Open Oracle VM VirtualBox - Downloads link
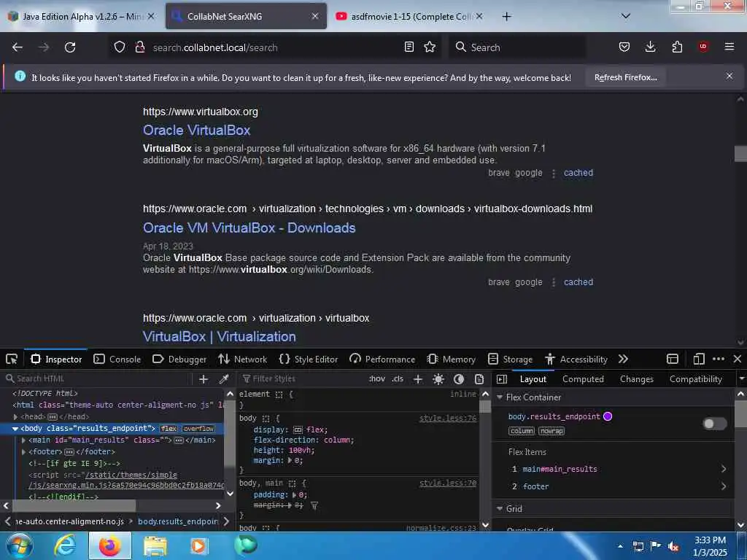The height and width of the screenshot is (560, 747). point(249,228)
